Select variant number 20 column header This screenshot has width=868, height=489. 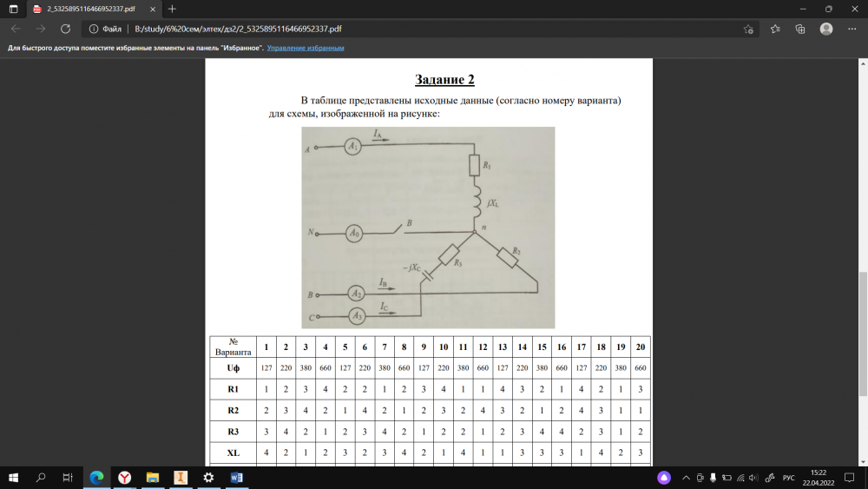[641, 347]
